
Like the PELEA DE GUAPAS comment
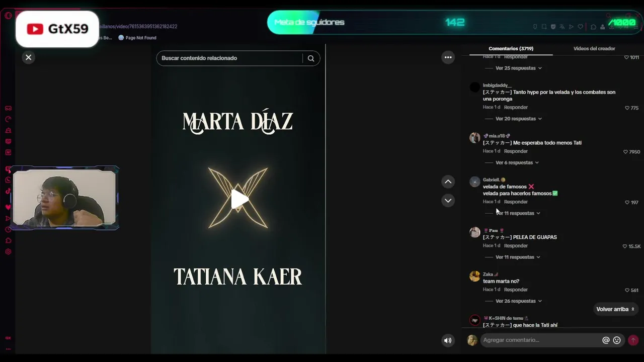[x=625, y=246]
